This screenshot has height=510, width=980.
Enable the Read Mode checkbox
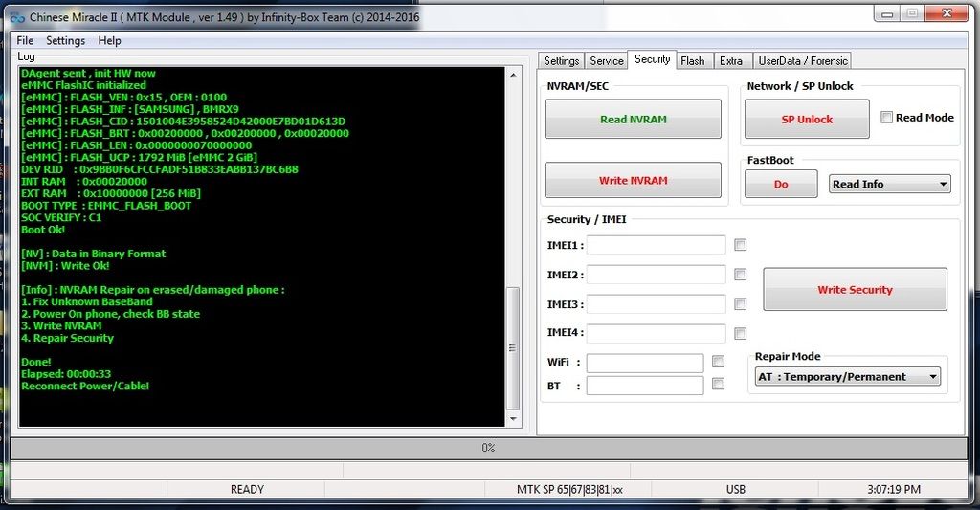coord(887,118)
